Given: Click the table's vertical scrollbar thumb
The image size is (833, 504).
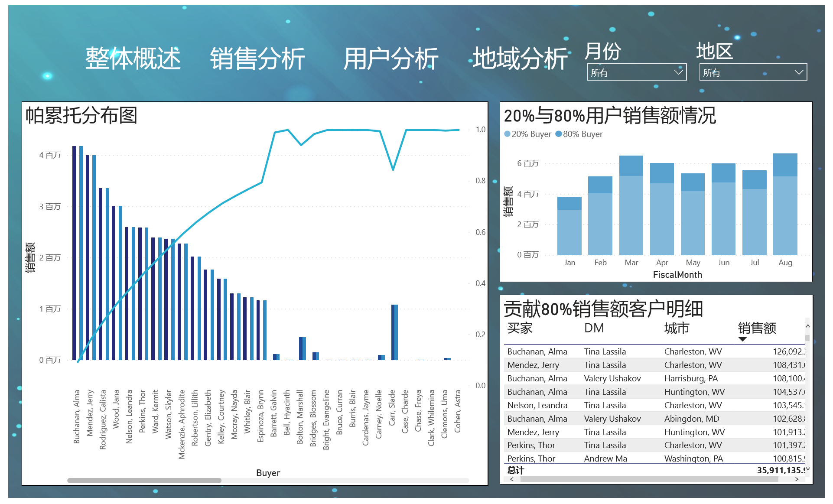Looking at the screenshot, I should (x=807, y=338).
